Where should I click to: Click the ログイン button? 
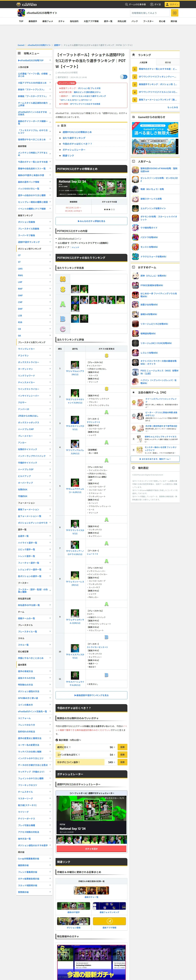point(172,4)
